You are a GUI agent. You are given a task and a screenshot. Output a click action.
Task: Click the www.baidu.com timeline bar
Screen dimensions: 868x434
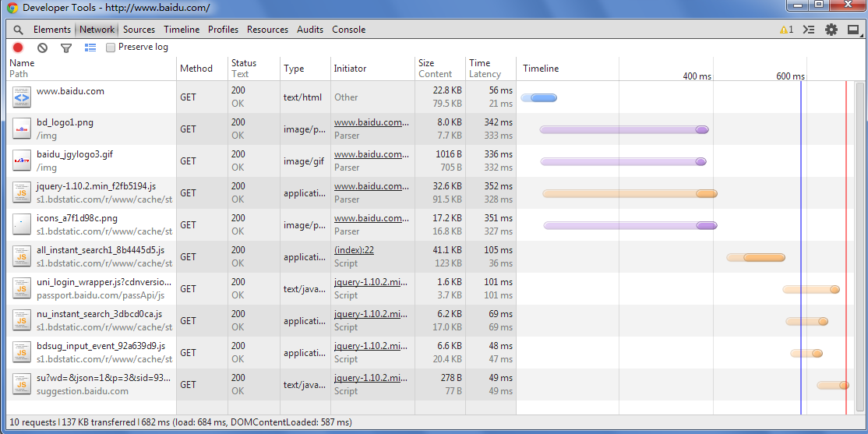click(539, 97)
